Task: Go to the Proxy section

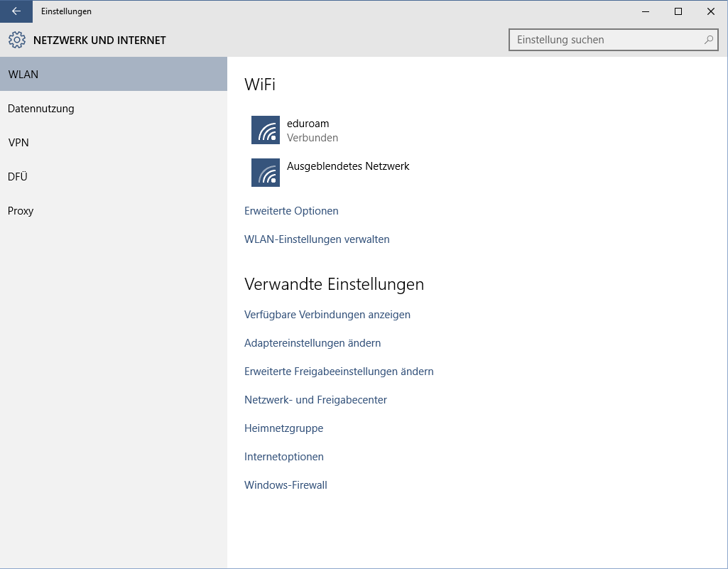Action: 114,210
